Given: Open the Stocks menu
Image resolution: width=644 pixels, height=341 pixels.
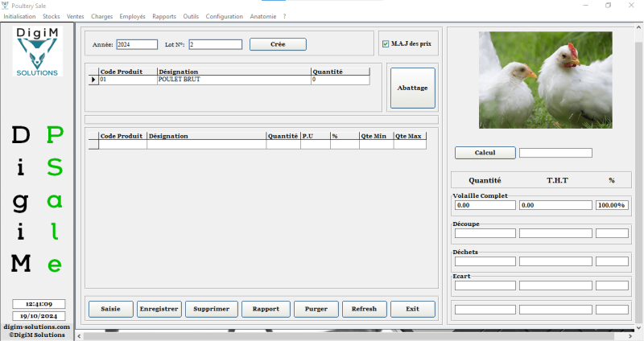Looking at the screenshot, I should point(52,16).
